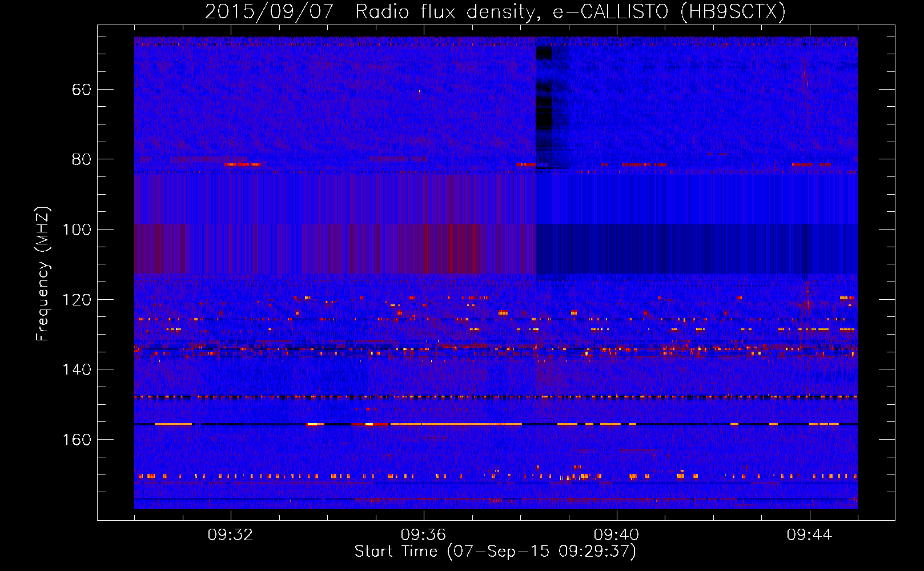Click the 60 frequency tick label

click(82, 90)
